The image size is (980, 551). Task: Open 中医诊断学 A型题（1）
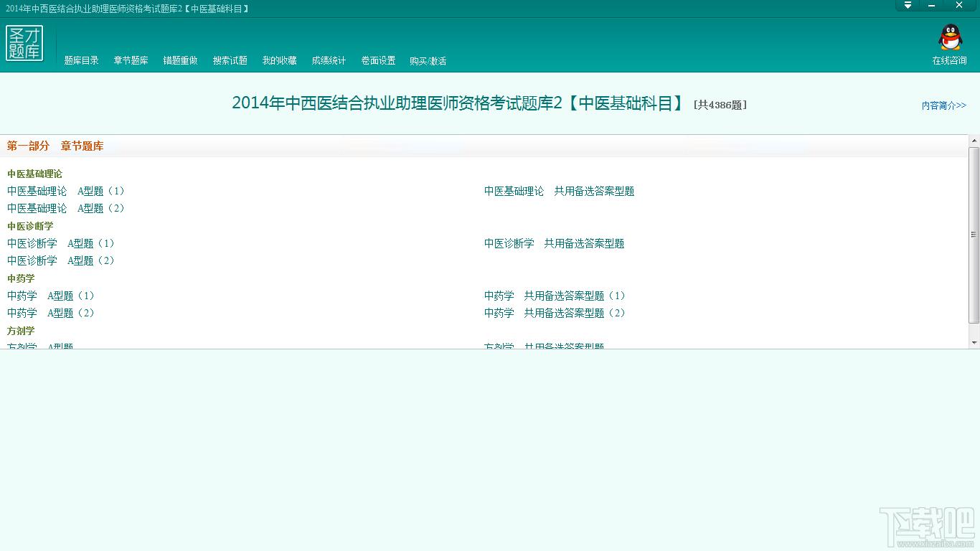[61, 243]
